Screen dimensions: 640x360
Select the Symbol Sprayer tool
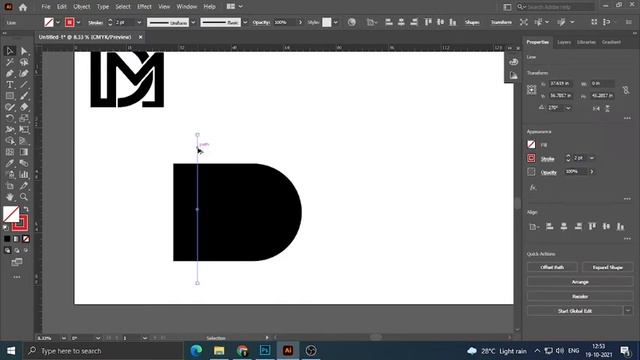tap(10, 175)
